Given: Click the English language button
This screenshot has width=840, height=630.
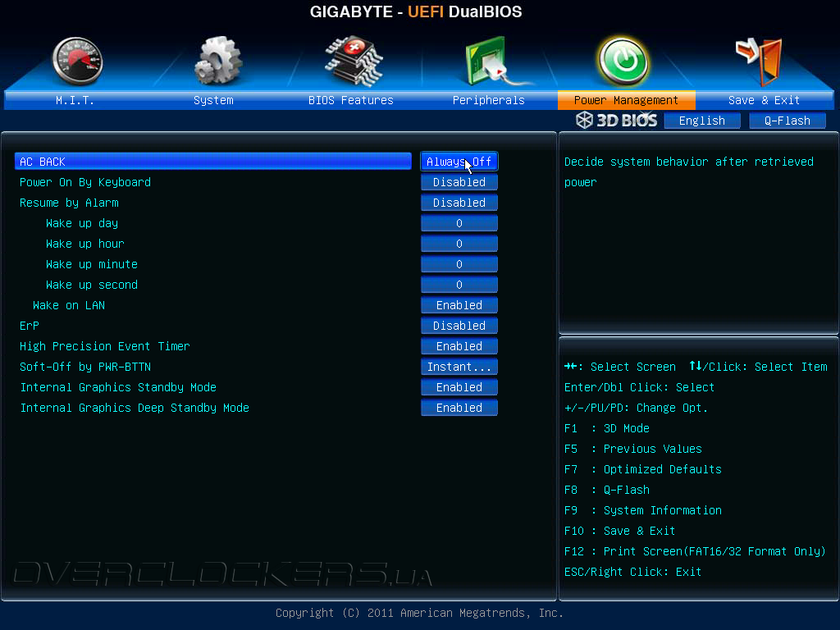Looking at the screenshot, I should (702, 121).
